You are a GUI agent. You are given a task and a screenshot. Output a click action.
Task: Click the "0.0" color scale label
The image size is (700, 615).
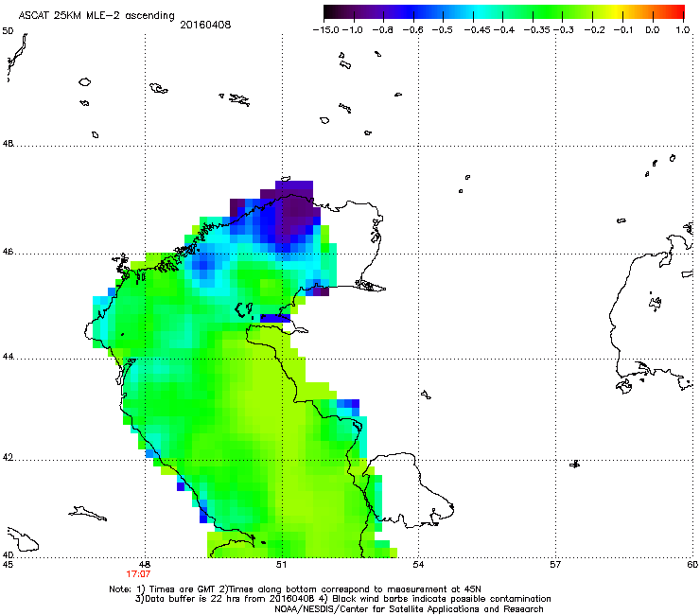[x=653, y=30]
